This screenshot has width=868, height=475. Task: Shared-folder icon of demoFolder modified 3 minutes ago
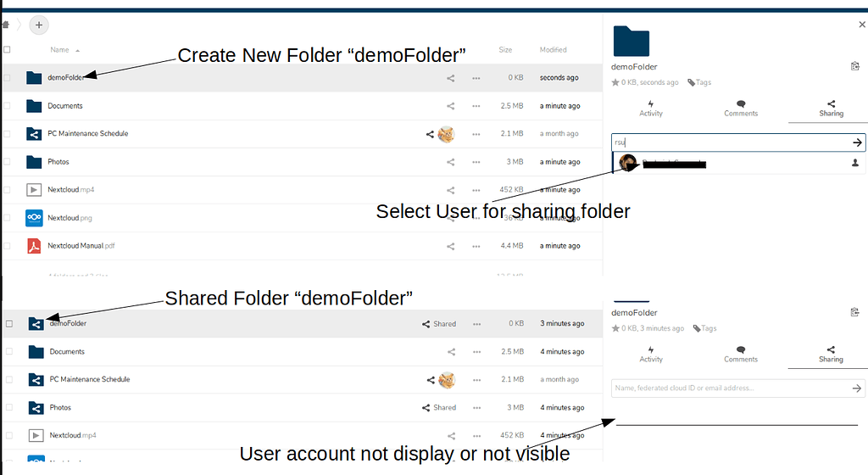[36, 324]
